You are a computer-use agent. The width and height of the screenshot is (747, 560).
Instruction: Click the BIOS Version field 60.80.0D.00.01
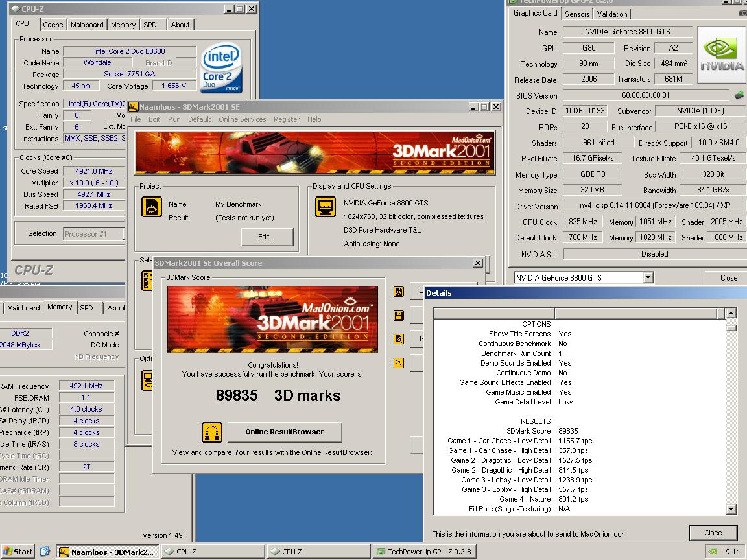tap(646, 95)
